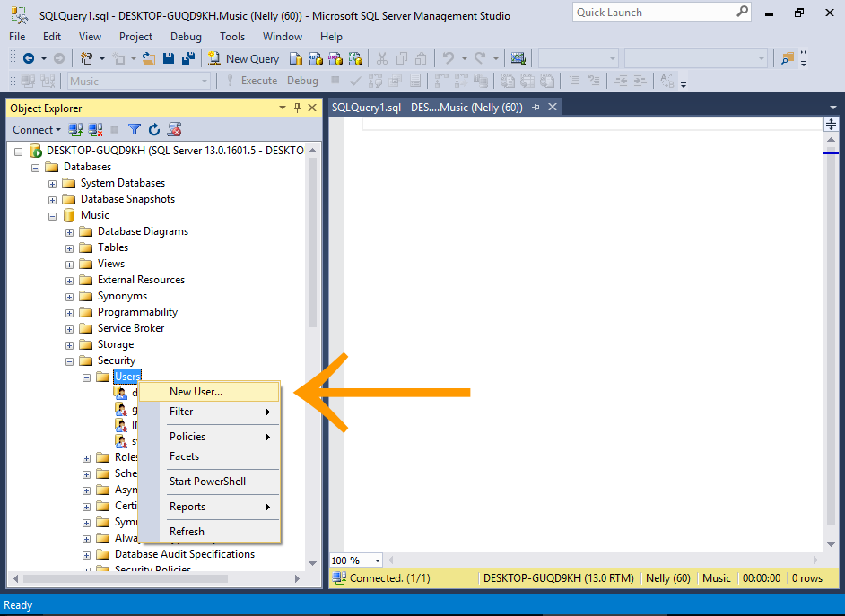This screenshot has height=616, width=845.
Task: Close the SQLQuery1.sql tab
Action: click(553, 107)
